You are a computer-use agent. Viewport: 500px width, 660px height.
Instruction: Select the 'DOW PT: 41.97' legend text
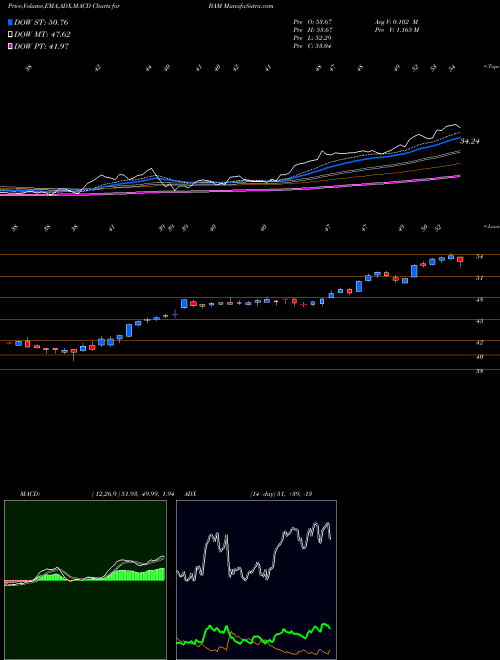[x=42, y=47]
